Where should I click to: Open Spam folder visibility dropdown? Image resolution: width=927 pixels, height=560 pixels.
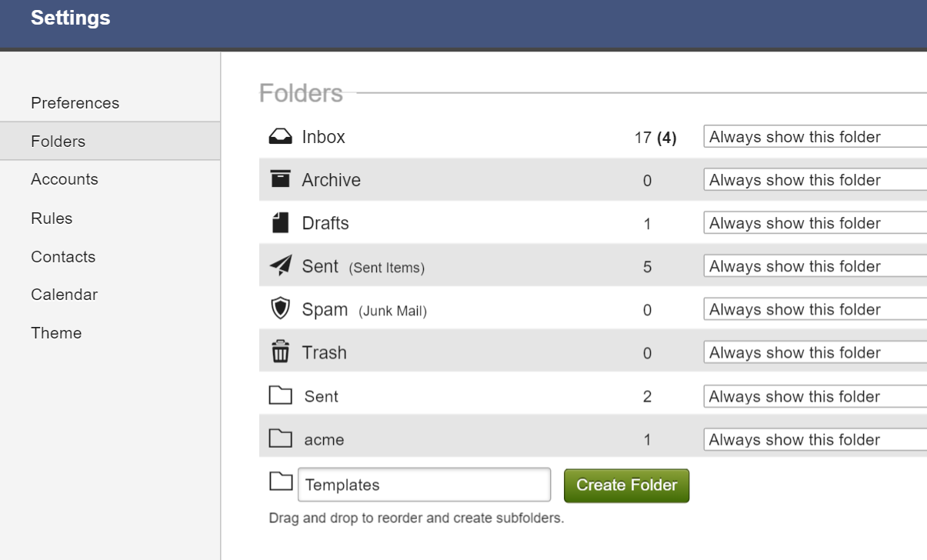(x=815, y=309)
